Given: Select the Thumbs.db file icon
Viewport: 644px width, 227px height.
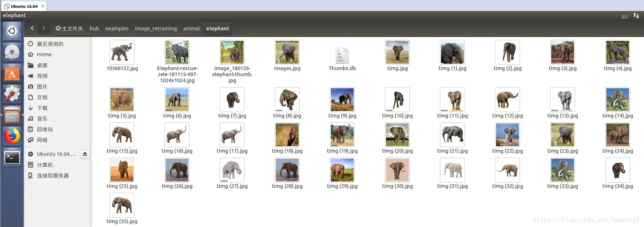Looking at the screenshot, I should point(342,56).
